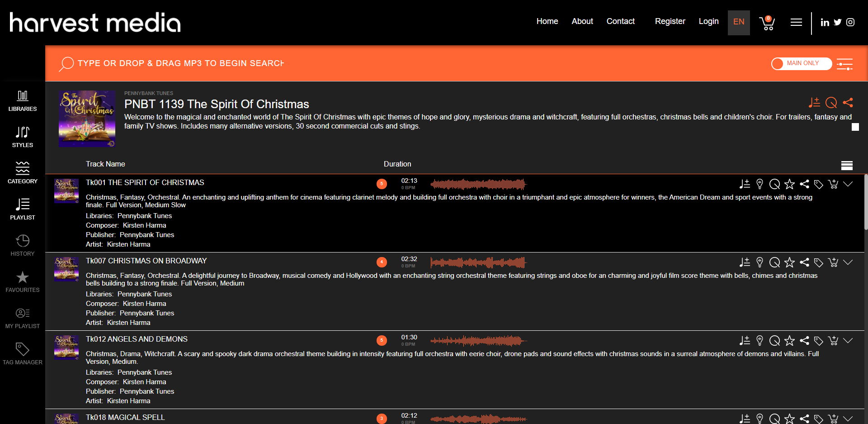Open the Category sidebar section
The height and width of the screenshot is (424, 868).
pos(23,173)
